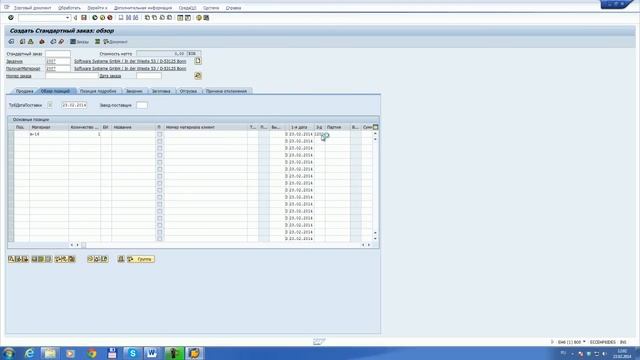640x360 pixels.
Task: Open Skype from the taskbar
Action: point(132,353)
